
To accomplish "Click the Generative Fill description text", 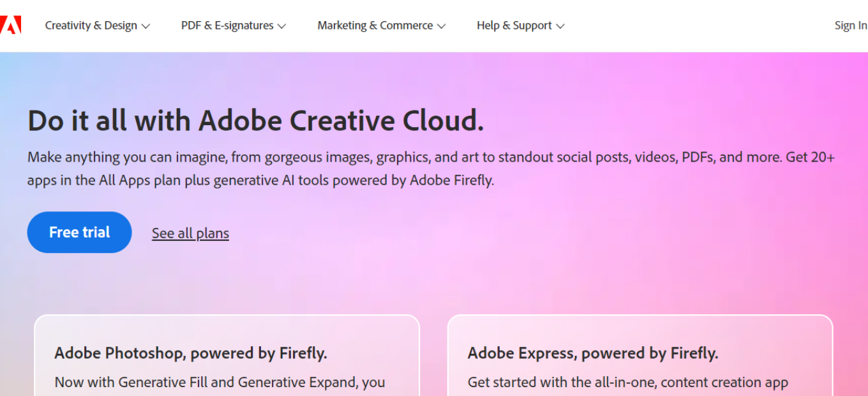I will (220, 382).
